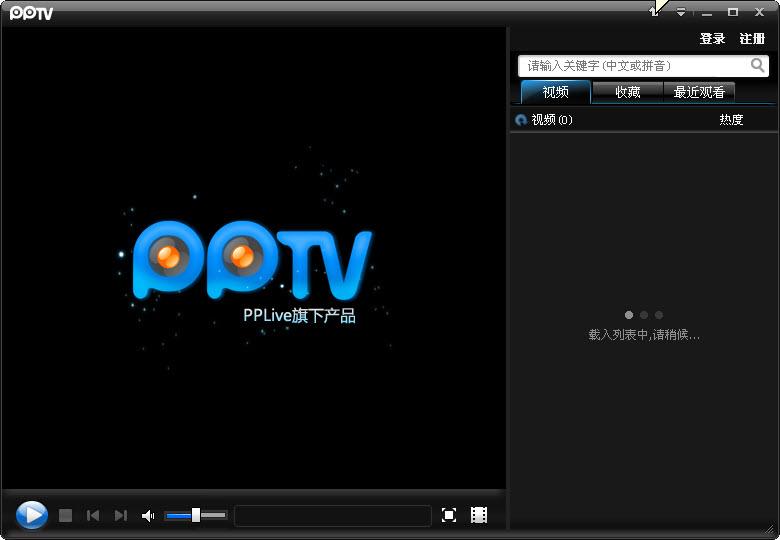This screenshot has height=540, width=780.
Task: Stop playback using the square stop button
Action: (x=65, y=515)
